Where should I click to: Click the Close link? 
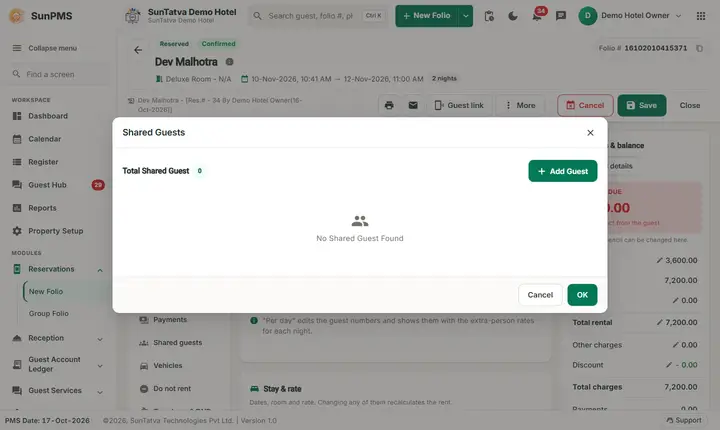tap(690, 105)
